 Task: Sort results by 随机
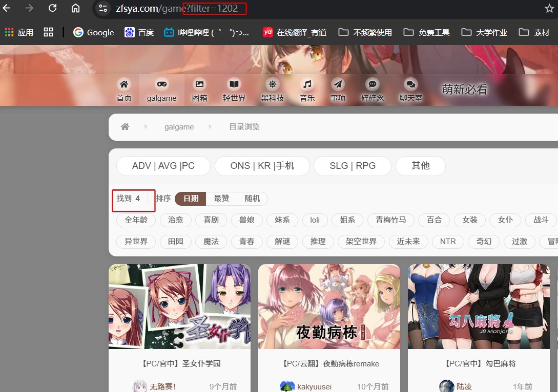(252, 199)
